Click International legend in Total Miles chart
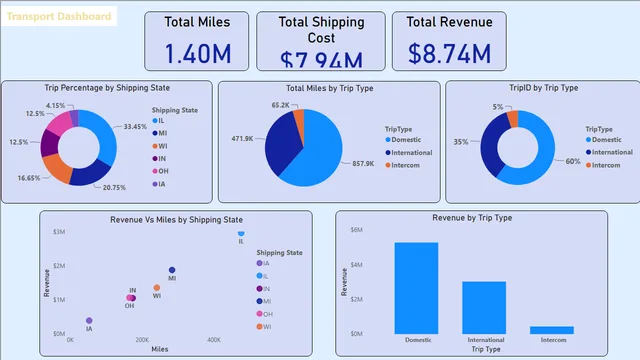 pos(409,153)
